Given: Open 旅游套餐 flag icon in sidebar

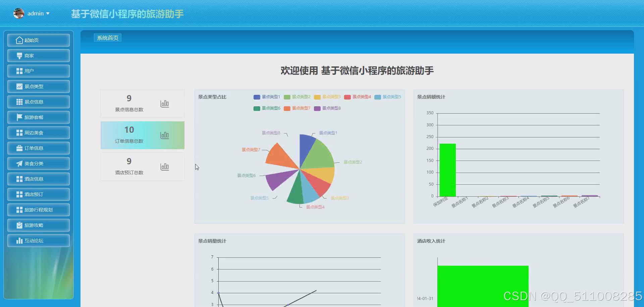Looking at the screenshot, I should (19, 117).
